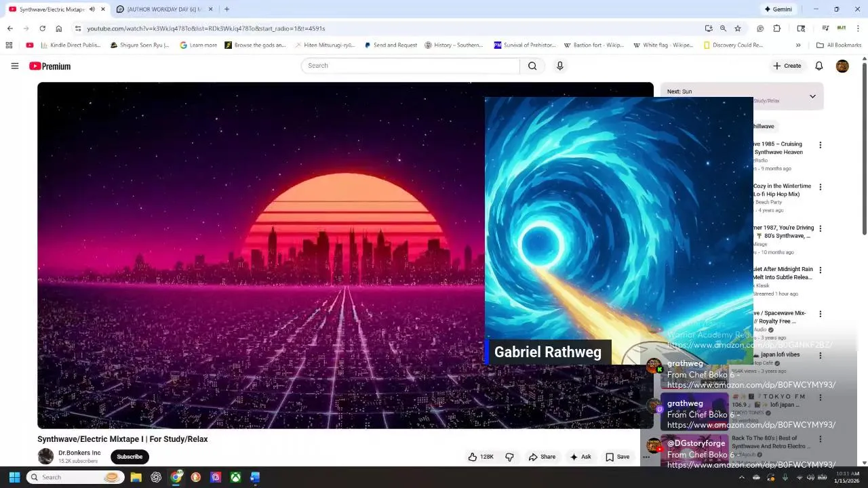Viewport: 868px width, 488px height.
Task: Open options for Spacewave Mix video
Action: [x=820, y=314]
